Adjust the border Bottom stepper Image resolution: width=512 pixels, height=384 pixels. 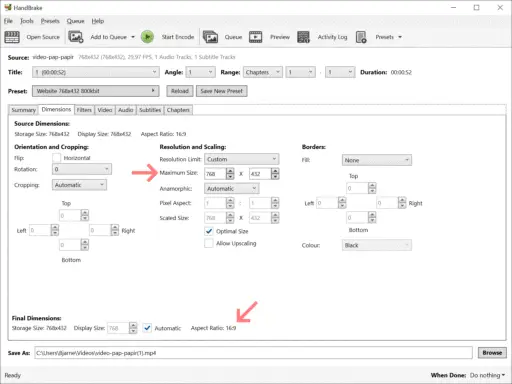[x=372, y=218]
